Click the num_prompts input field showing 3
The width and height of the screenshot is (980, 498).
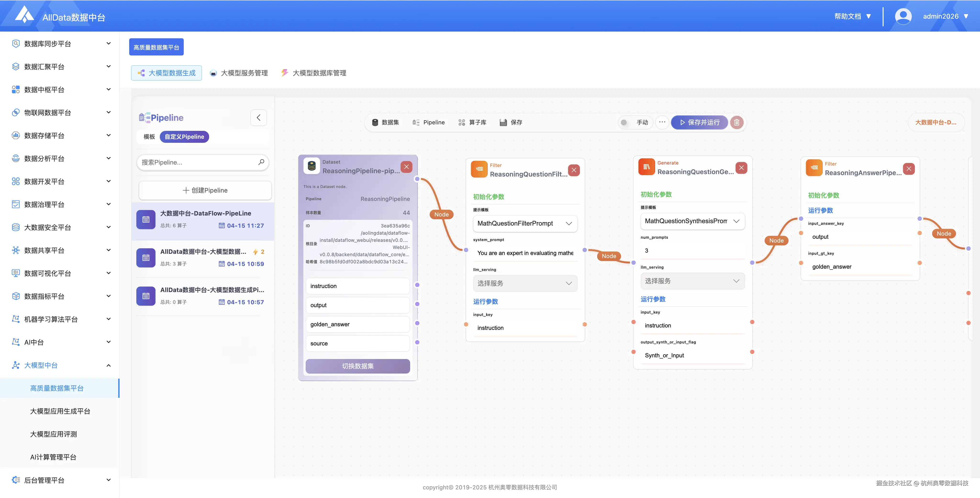click(692, 251)
